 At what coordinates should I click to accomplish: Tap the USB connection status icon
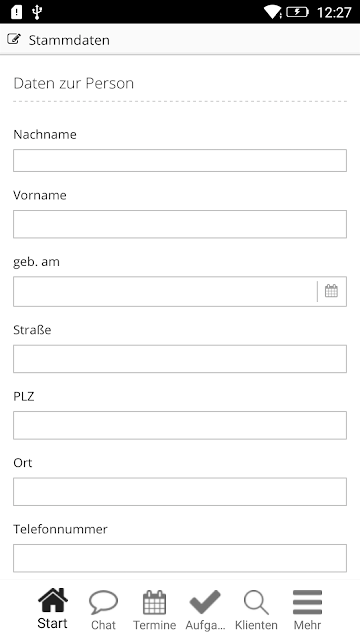click(37, 12)
